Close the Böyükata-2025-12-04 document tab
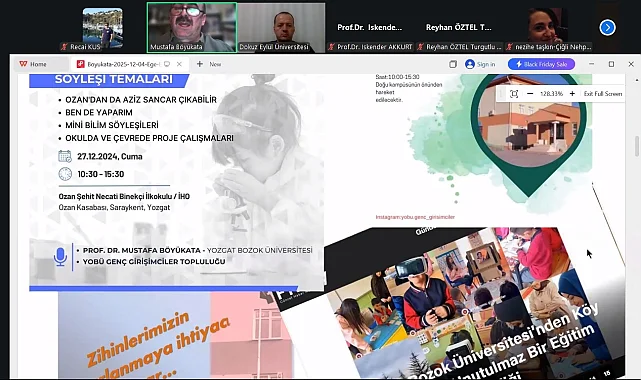The width and height of the screenshot is (641, 380). [179, 64]
